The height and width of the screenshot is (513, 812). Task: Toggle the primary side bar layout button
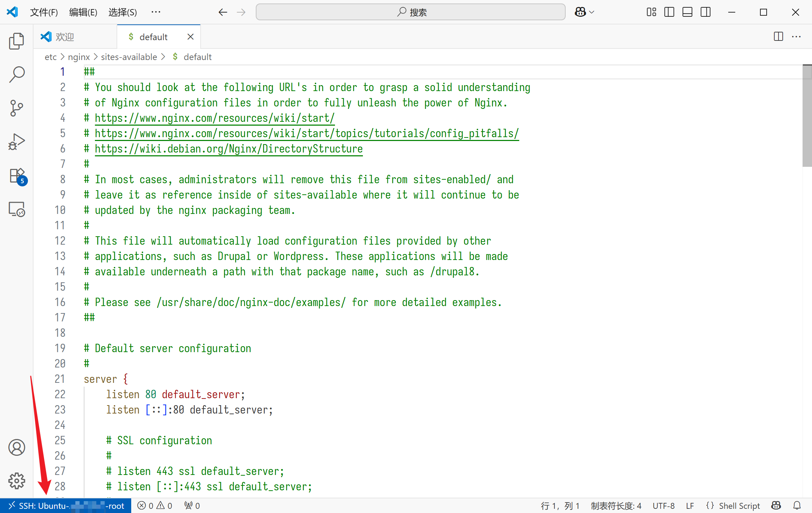coord(669,12)
